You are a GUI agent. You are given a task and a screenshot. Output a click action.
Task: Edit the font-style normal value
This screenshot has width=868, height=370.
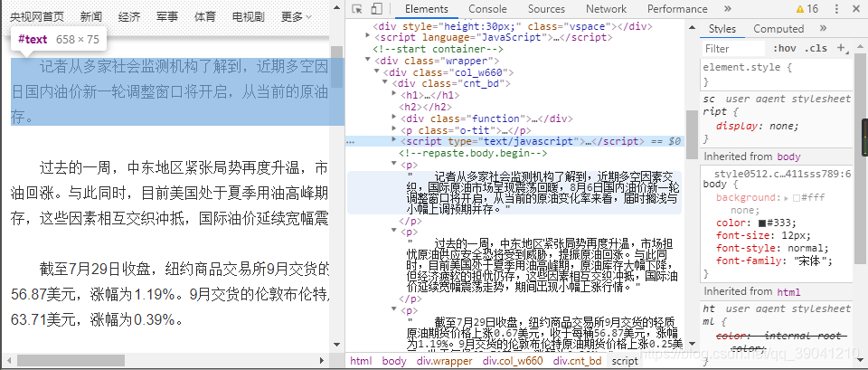(x=805, y=248)
